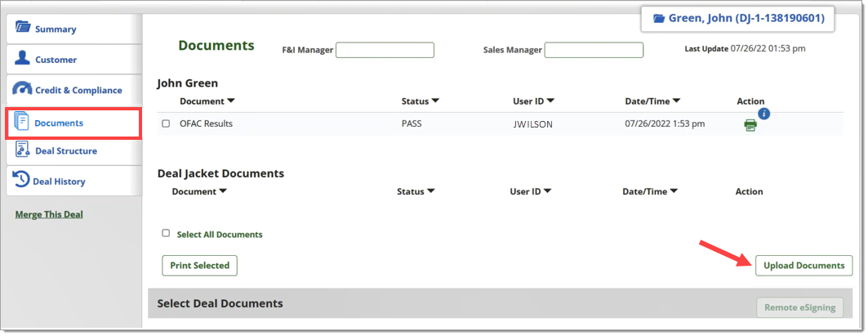The width and height of the screenshot is (868, 336).
Task: Follow the Merge This Deal link
Action: [49, 214]
